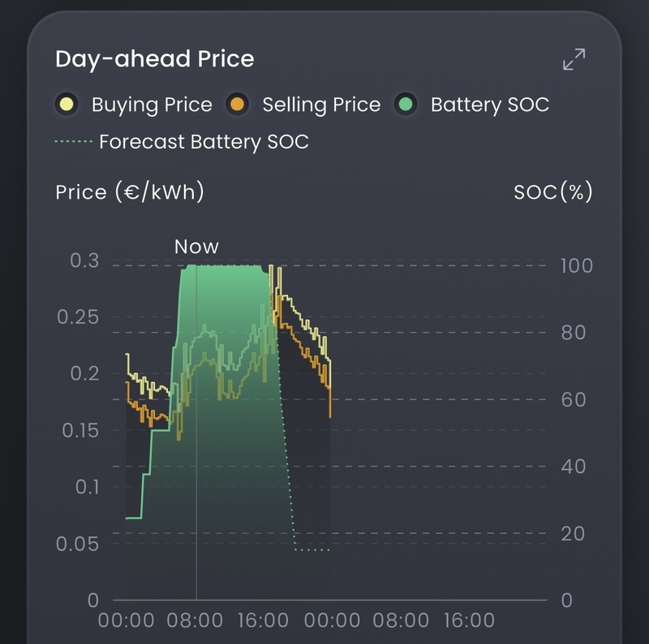Screen dimensions: 649x644
Task: Click the dotted Forecast Battery SOC line marker
Action: tap(73, 143)
